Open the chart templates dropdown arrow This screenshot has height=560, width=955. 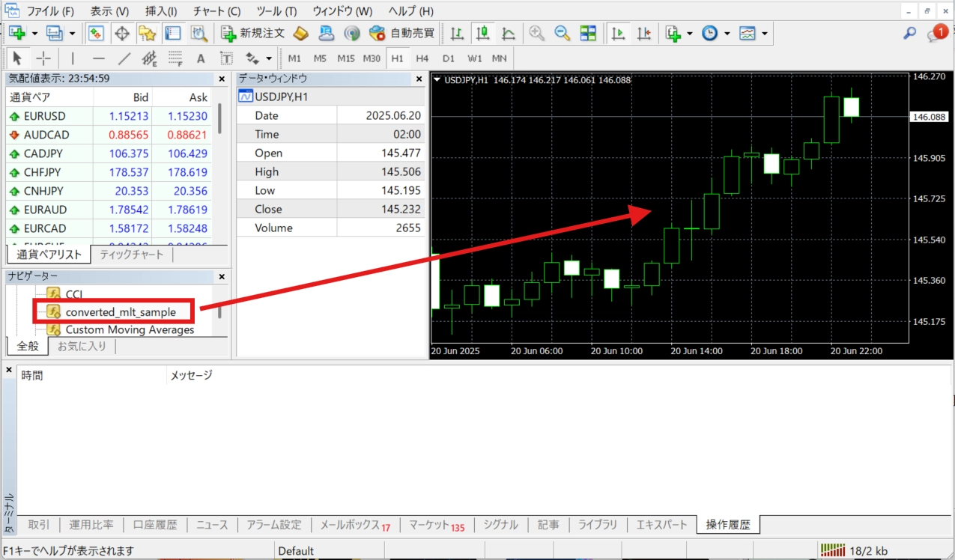[x=764, y=34]
